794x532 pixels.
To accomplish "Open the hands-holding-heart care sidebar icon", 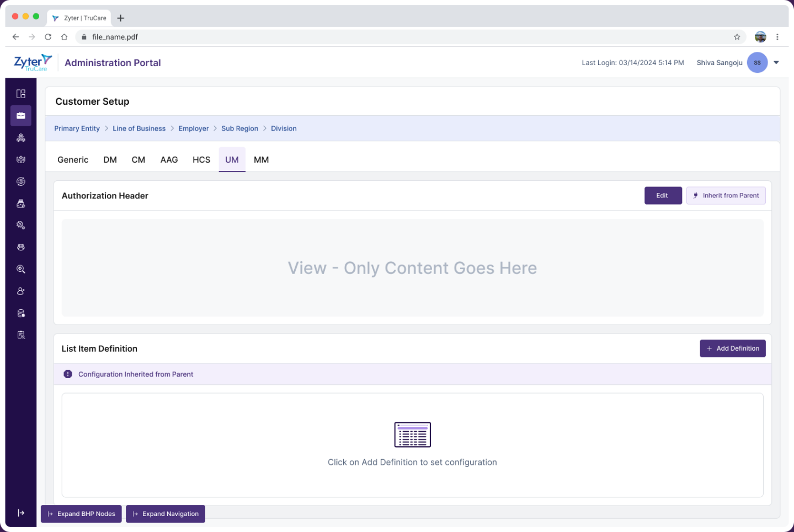I will click(21, 159).
